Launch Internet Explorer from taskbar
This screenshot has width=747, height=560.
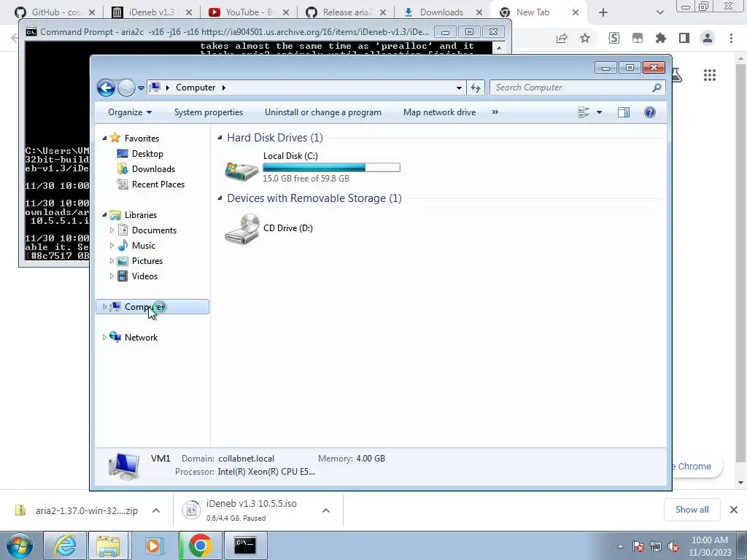click(x=65, y=545)
